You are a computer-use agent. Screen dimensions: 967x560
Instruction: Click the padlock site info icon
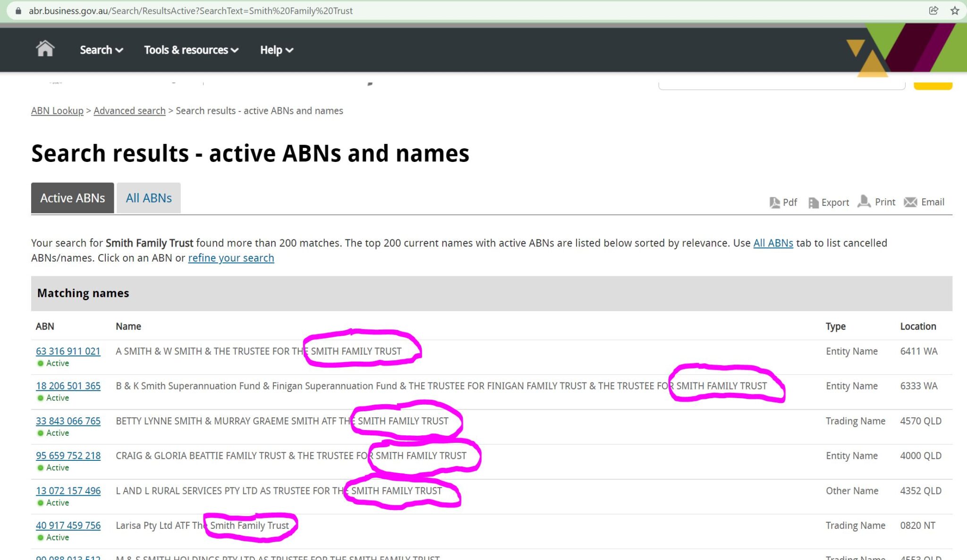click(x=18, y=10)
